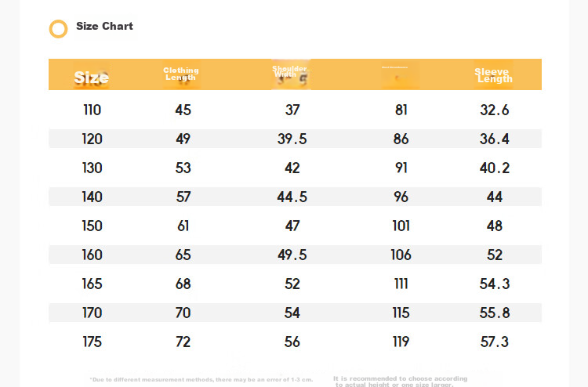
Task: Click the Size Chart heading
Action: click(104, 26)
